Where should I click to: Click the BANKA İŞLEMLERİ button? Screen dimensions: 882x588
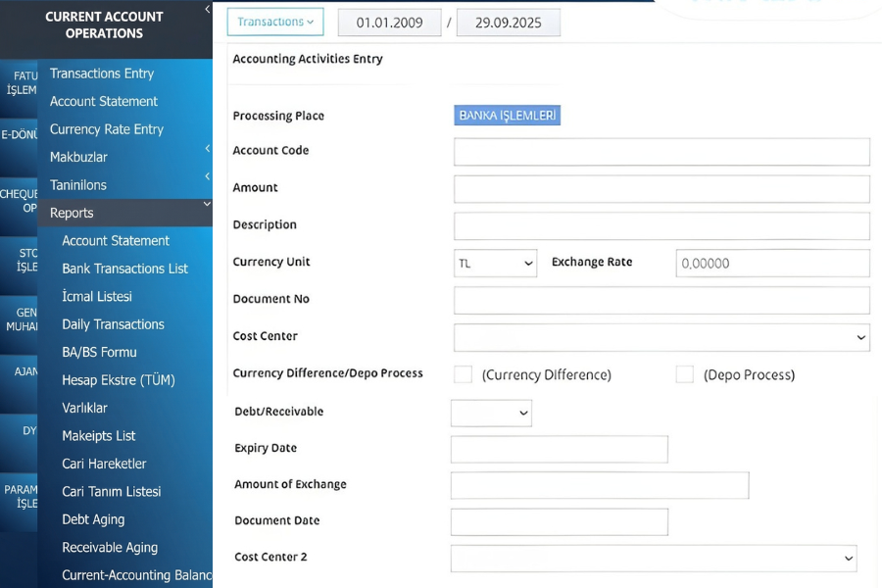coord(507,116)
